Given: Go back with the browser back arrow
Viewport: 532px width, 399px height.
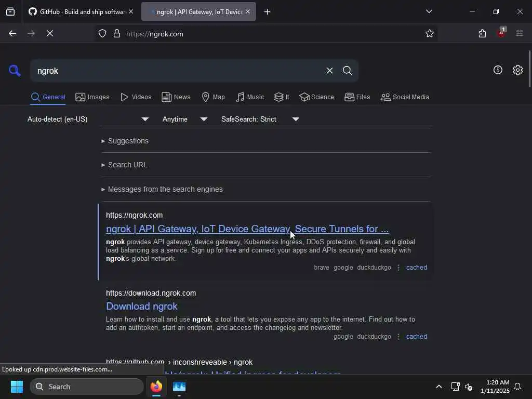Looking at the screenshot, I should point(12,34).
